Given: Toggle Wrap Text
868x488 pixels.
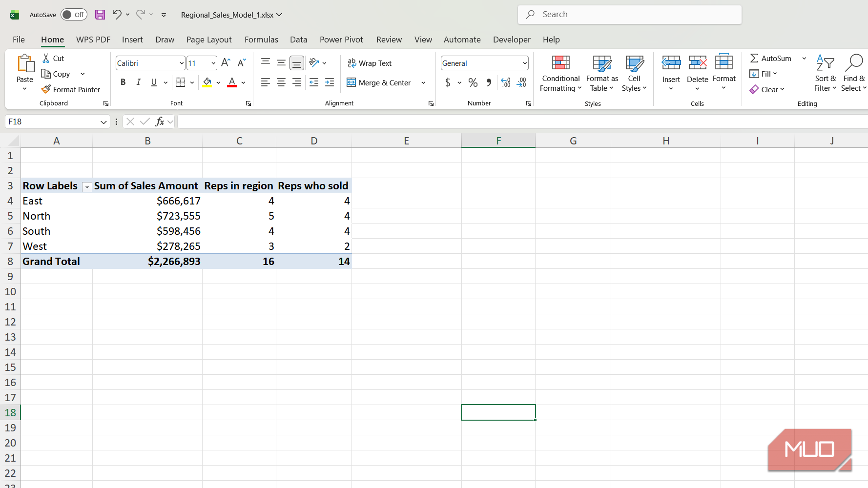Looking at the screenshot, I should pyautogui.click(x=369, y=63).
